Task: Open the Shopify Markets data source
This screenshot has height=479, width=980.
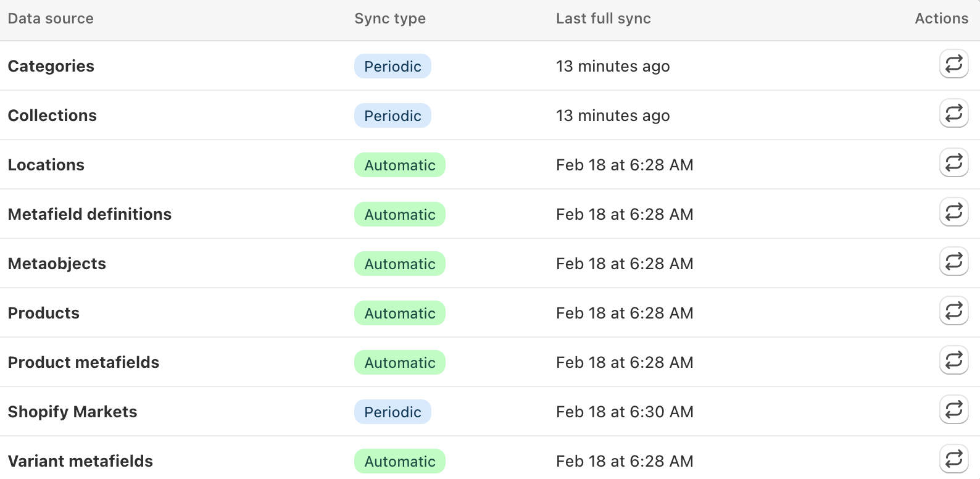Action: tap(72, 412)
